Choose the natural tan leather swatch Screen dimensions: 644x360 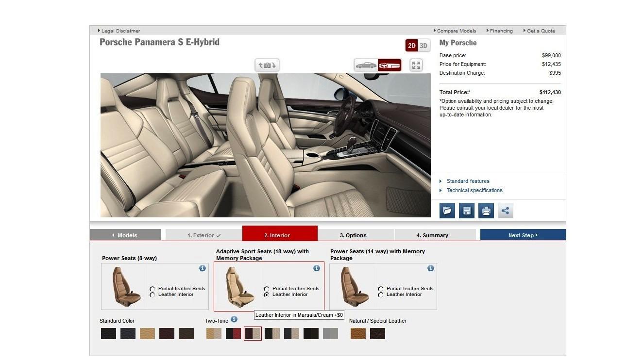click(358, 333)
